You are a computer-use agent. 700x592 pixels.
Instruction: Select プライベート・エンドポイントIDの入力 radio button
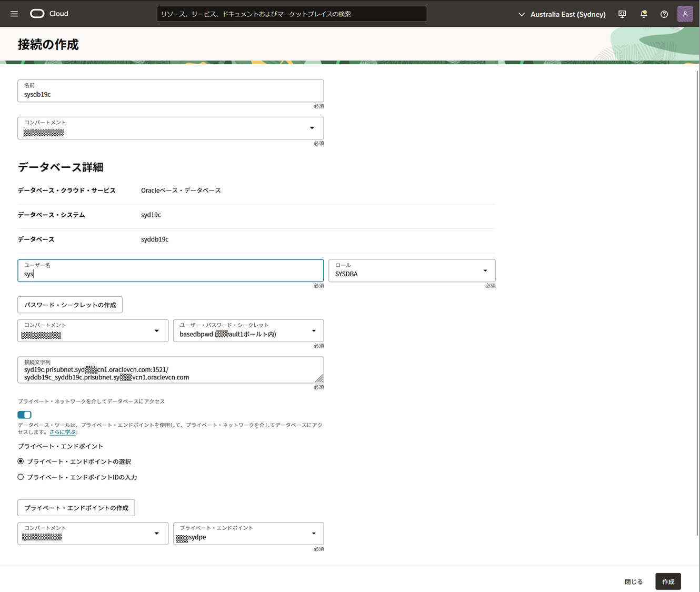(x=21, y=477)
